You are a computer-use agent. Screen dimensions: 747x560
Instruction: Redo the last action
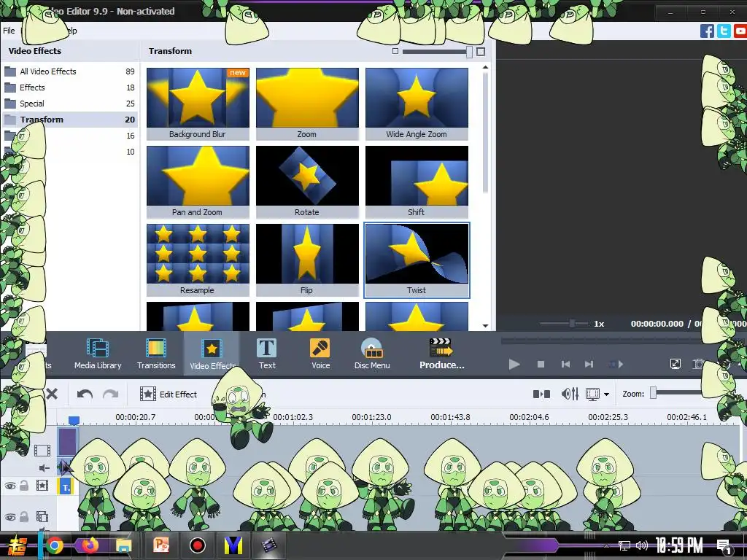coord(111,394)
